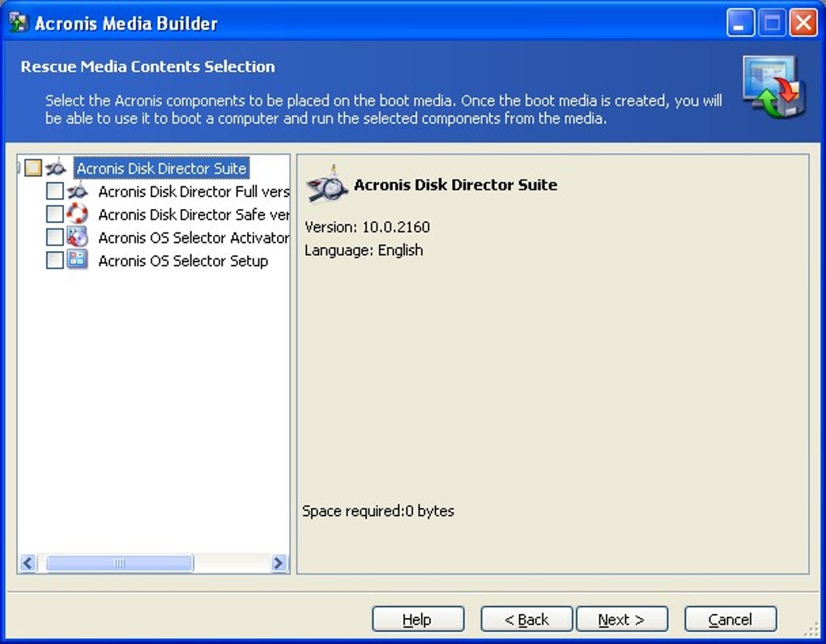Click the Space required:0 bytes label

pyautogui.click(x=378, y=510)
